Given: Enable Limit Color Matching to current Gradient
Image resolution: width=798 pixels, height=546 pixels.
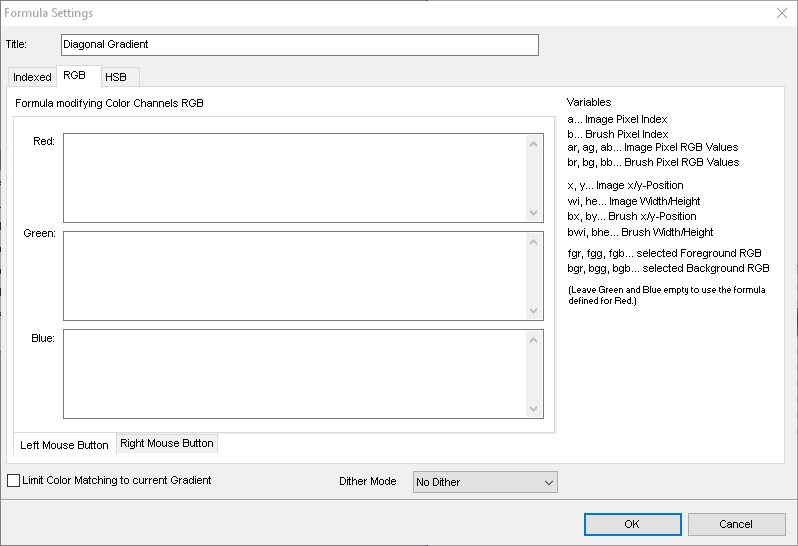Looking at the screenshot, I should pyautogui.click(x=14, y=480).
